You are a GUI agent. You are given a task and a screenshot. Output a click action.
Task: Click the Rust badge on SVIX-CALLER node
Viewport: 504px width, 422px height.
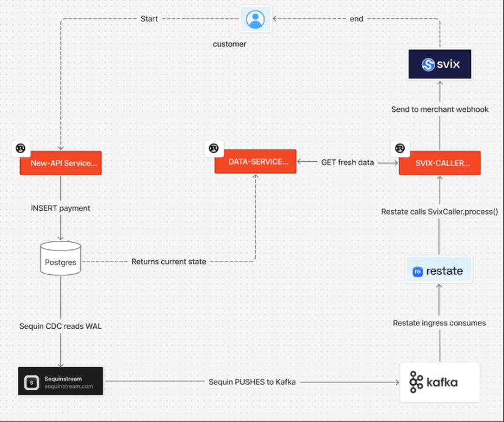click(400, 148)
